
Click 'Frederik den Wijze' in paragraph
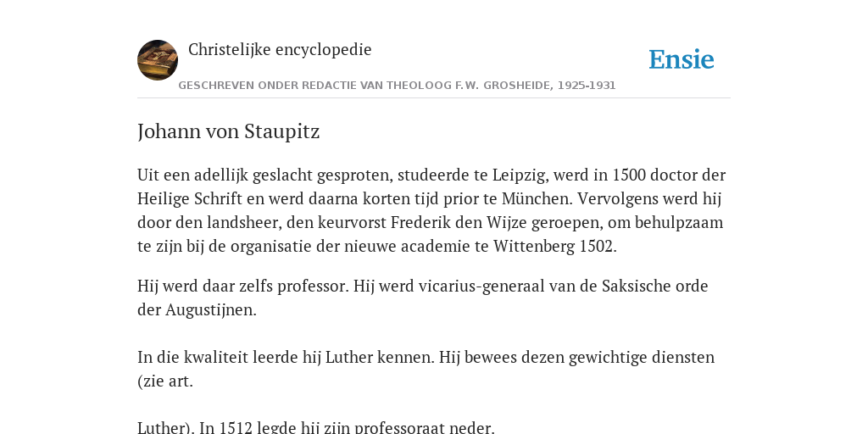pos(459,223)
